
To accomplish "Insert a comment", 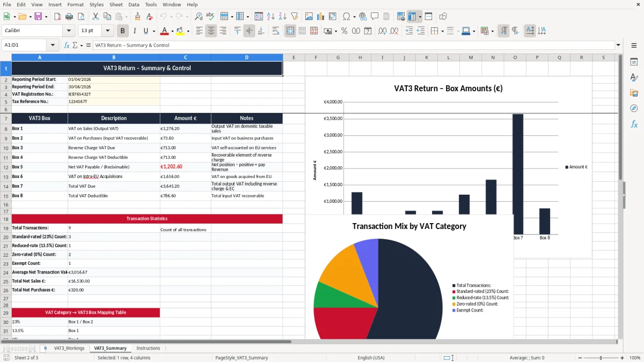I will pyautogui.click(x=375, y=17).
